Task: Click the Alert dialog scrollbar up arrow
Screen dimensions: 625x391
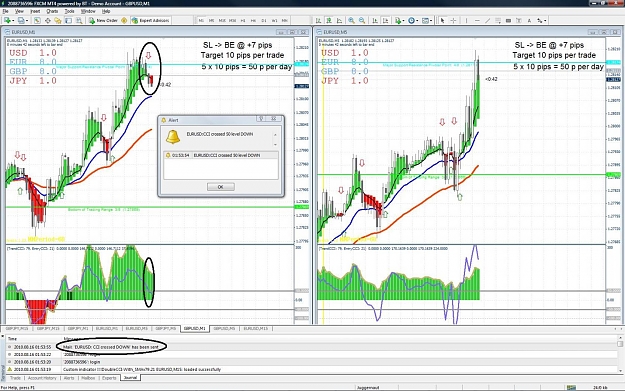Action: (x=275, y=135)
